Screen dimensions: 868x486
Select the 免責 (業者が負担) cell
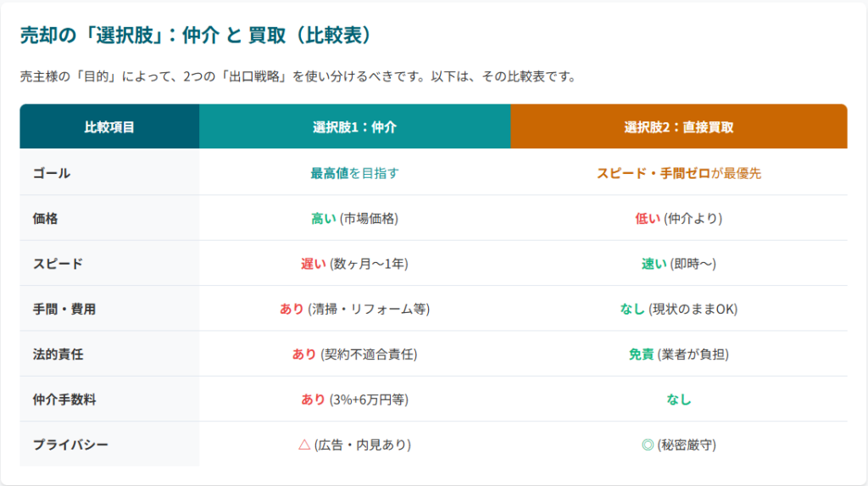pos(678,355)
